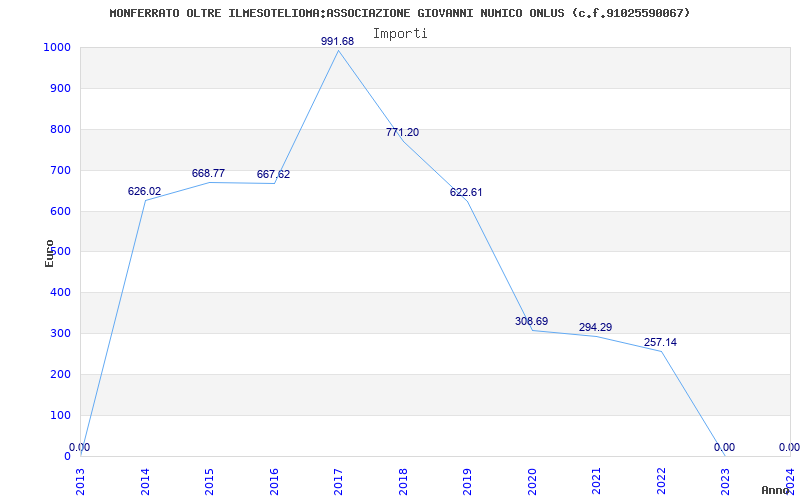Image resolution: width=800 pixels, height=500 pixels.
Task: Click the 2014 x-axis tick label
Action: pos(145,481)
